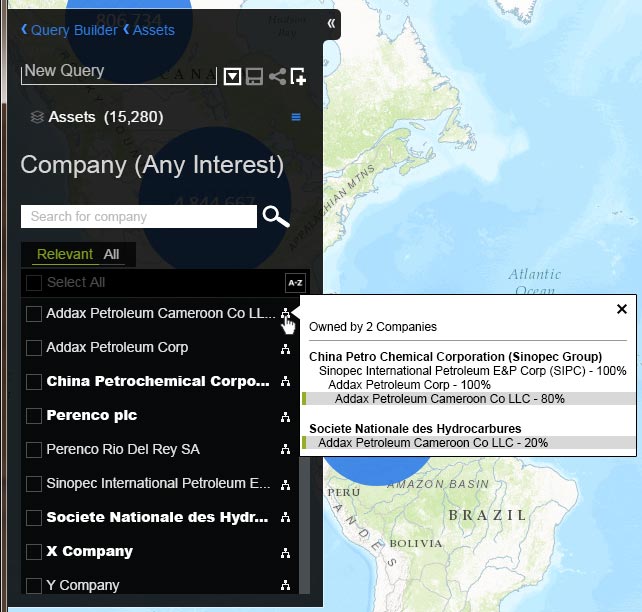Show hierarchy icon for Perenco plc

[x=285, y=417]
